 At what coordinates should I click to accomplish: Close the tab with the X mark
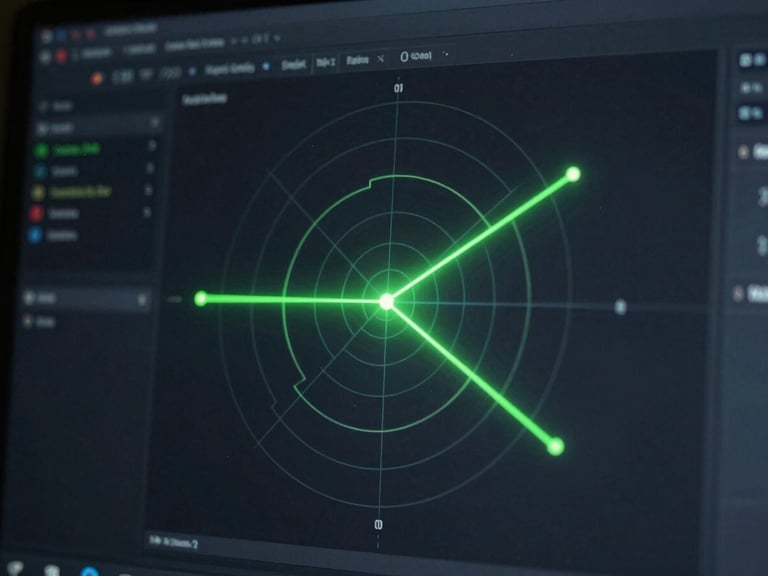pos(381,59)
